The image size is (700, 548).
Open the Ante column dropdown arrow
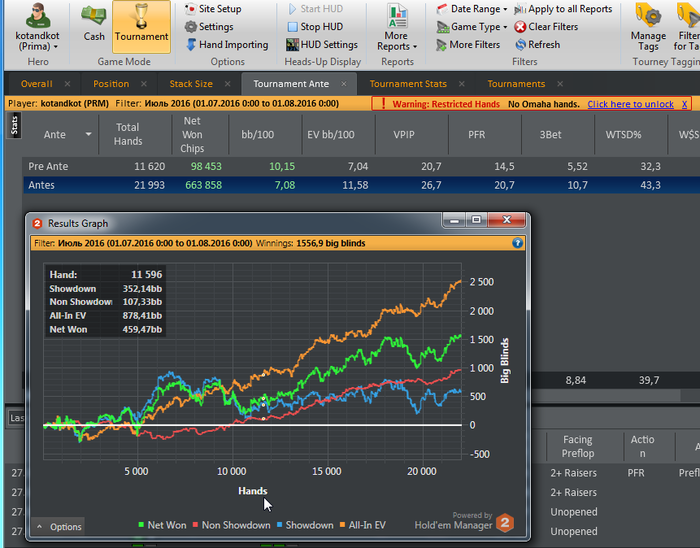click(x=88, y=134)
